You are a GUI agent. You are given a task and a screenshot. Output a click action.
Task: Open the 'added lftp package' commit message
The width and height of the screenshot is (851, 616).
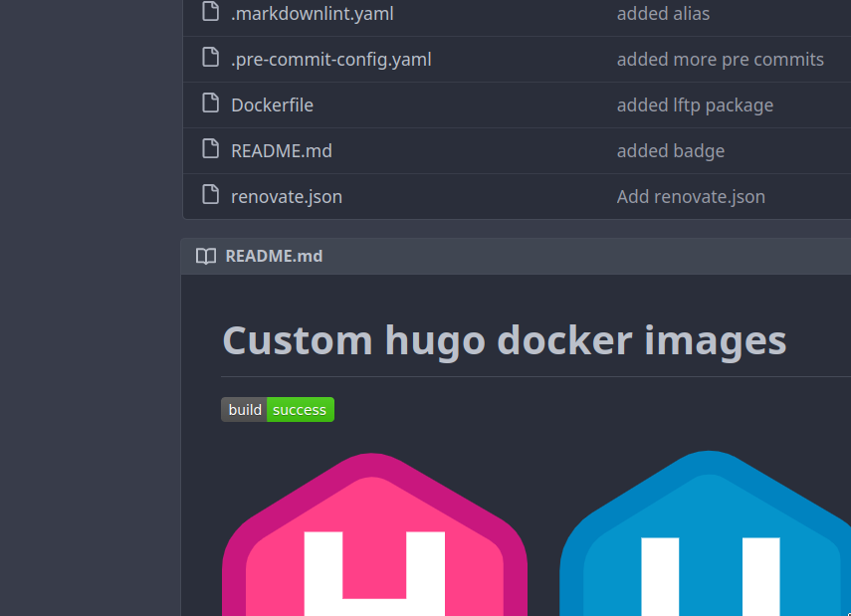coord(695,105)
